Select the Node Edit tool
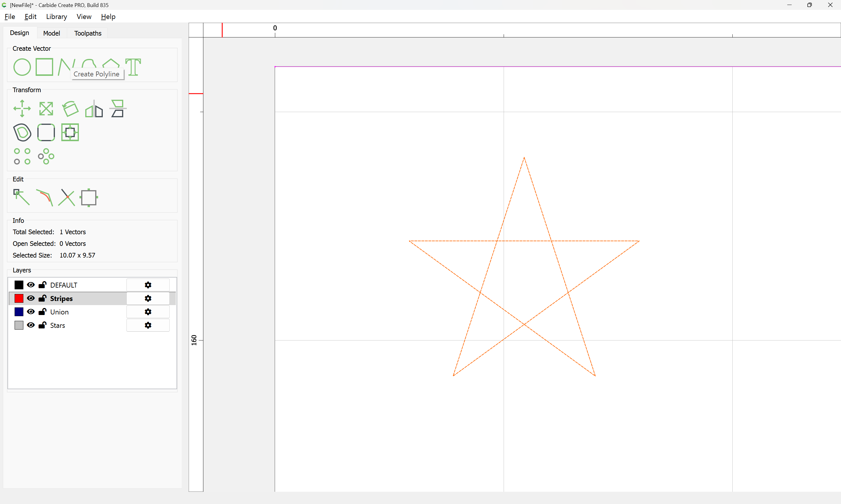 21,197
